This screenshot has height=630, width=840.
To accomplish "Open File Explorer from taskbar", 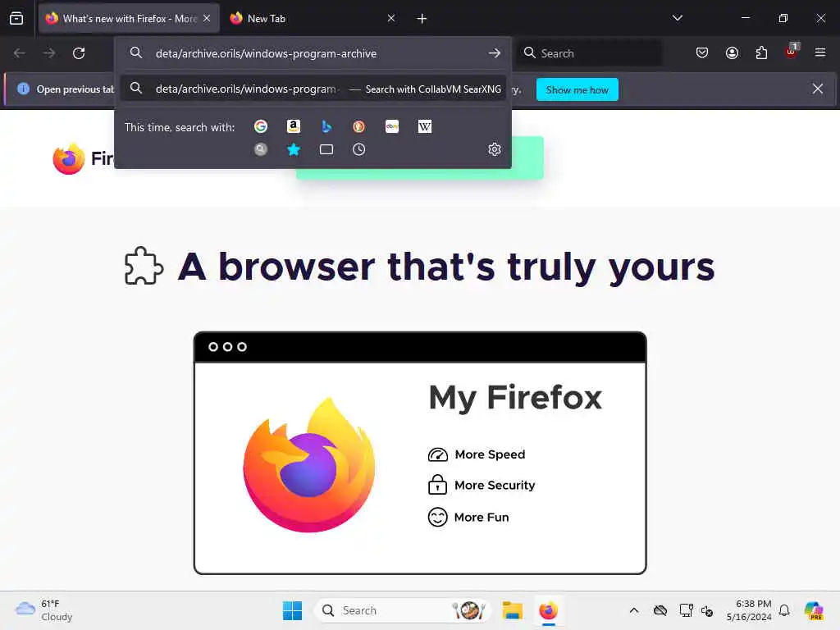I will pos(512,610).
